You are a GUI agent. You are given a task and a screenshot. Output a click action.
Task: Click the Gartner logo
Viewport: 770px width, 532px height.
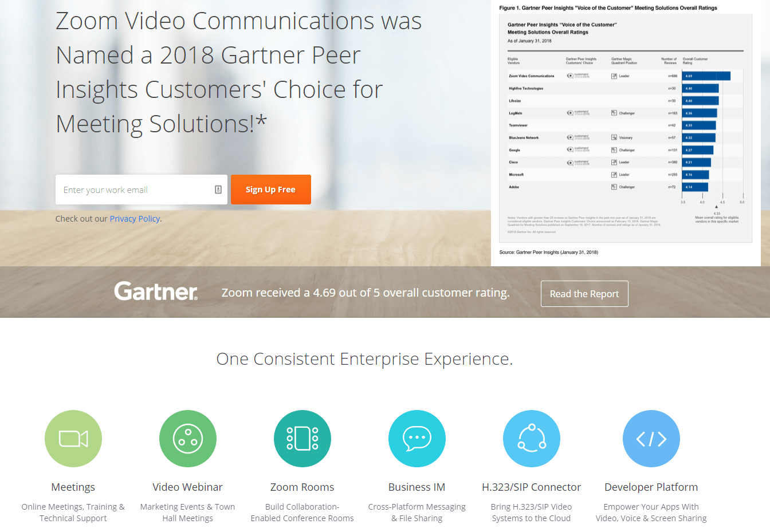(156, 291)
